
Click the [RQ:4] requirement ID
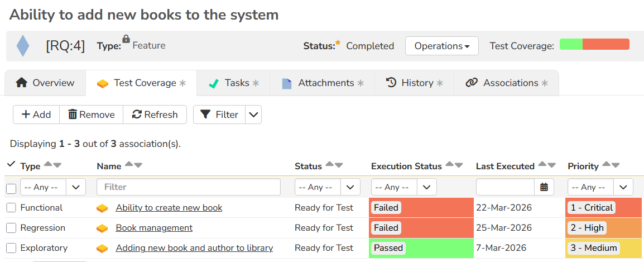click(65, 46)
